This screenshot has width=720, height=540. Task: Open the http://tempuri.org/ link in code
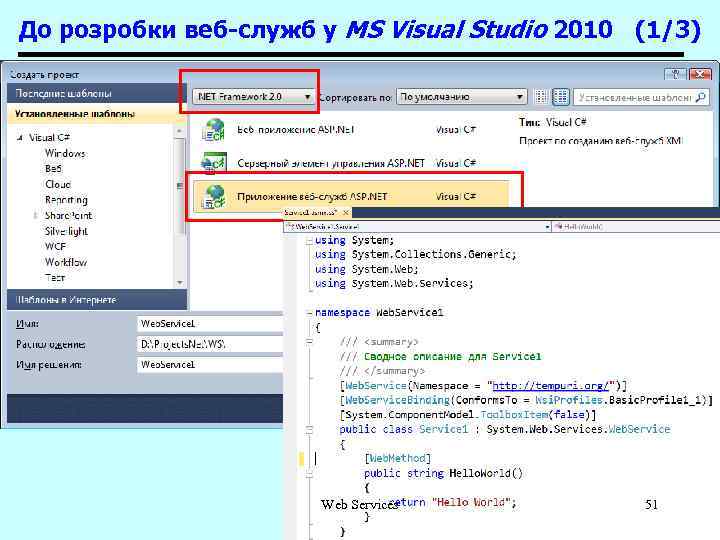click(x=550, y=386)
